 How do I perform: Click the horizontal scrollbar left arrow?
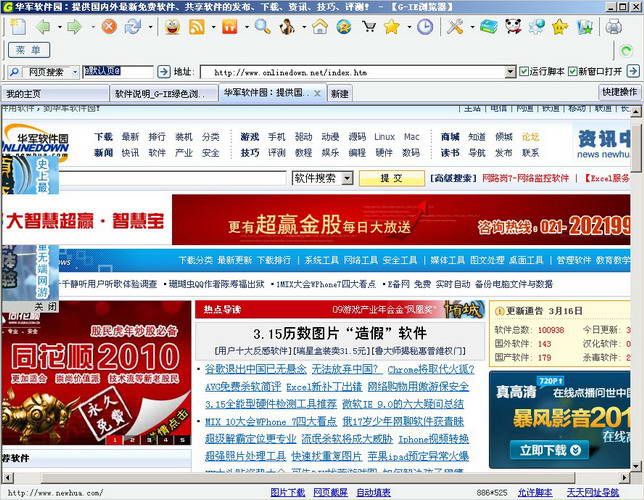point(8,478)
